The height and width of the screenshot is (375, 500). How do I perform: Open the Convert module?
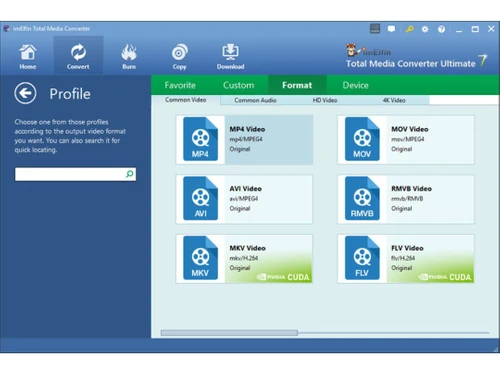tap(78, 56)
